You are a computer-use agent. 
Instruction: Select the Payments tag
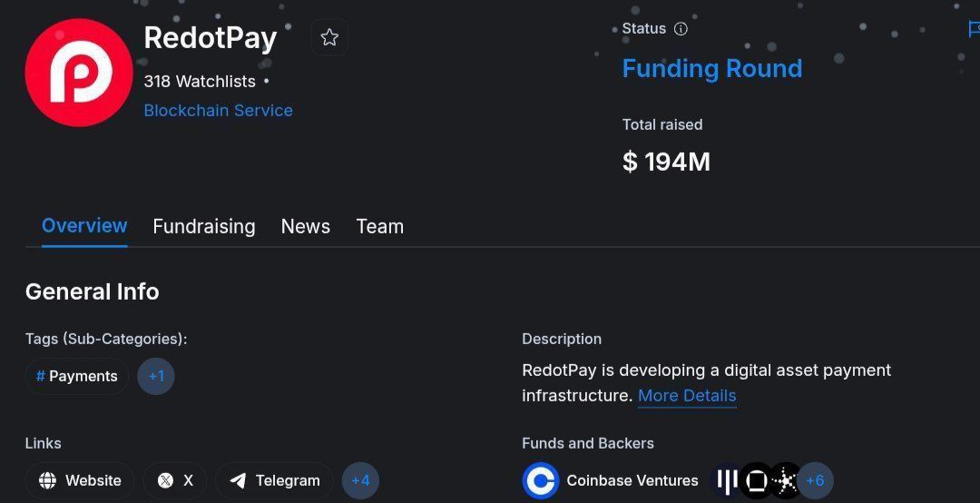click(x=77, y=376)
